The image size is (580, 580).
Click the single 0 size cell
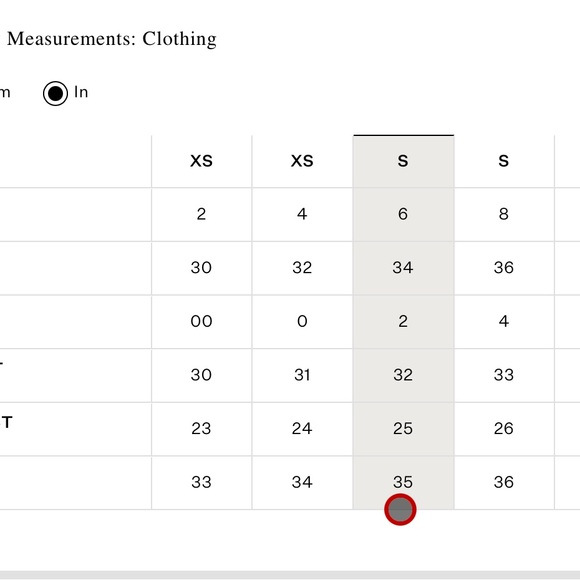302,321
